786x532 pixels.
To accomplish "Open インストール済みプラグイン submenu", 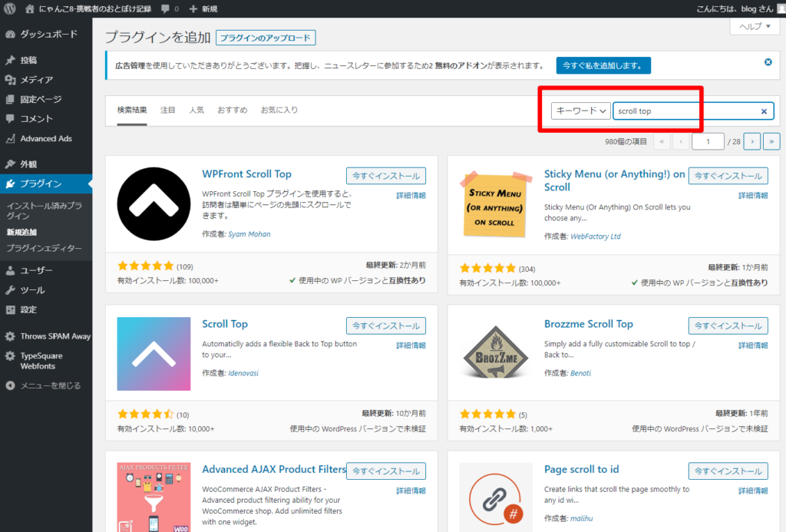I will tap(44, 210).
